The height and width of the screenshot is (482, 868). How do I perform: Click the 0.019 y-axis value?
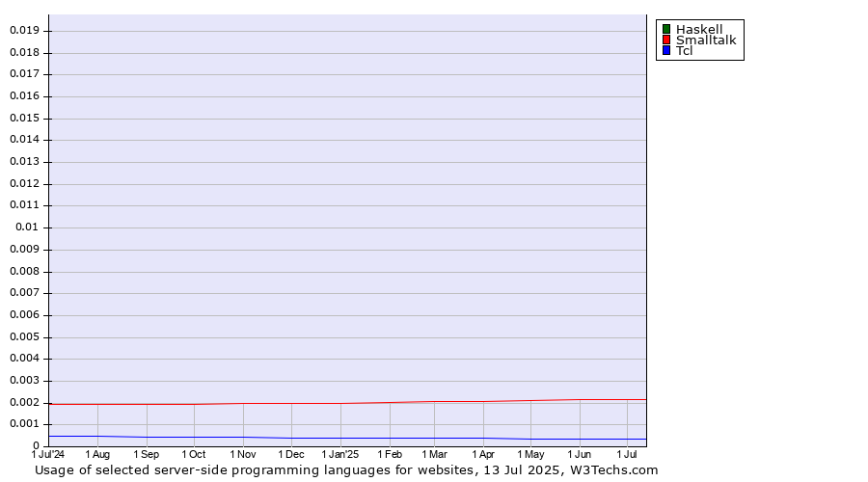[25, 31]
